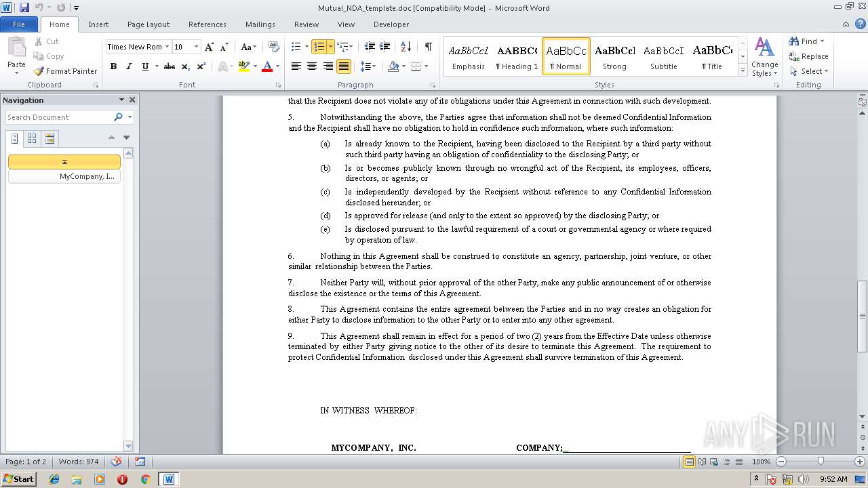Open the Font size dropdown
Screen dimensions: 868x488
click(197, 47)
